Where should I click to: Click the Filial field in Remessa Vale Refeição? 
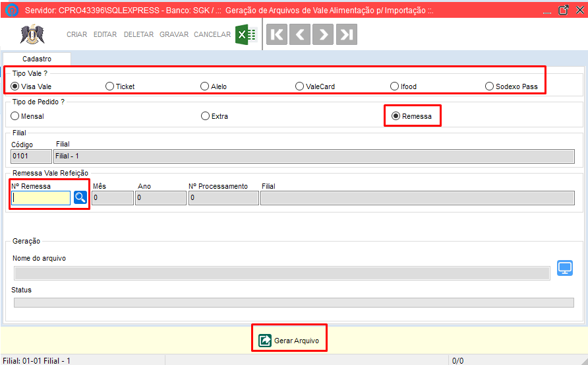point(417,198)
